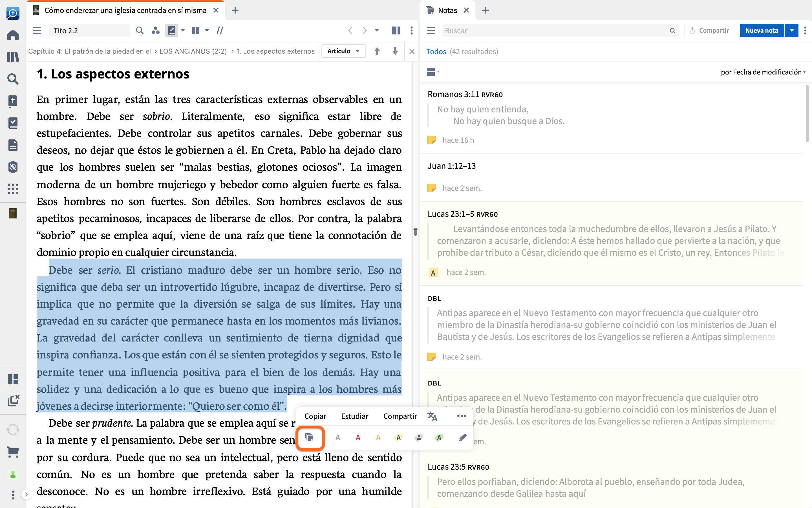
Task: Apply the red A highlight style
Action: (358, 437)
